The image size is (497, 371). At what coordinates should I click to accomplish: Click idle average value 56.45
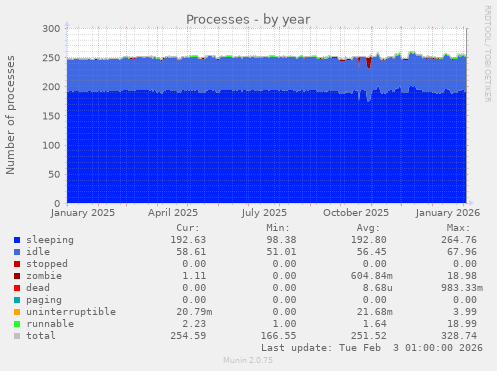tap(372, 252)
